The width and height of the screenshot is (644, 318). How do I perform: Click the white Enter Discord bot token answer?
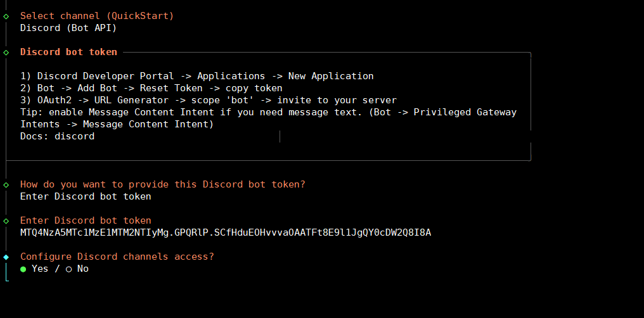click(x=86, y=196)
